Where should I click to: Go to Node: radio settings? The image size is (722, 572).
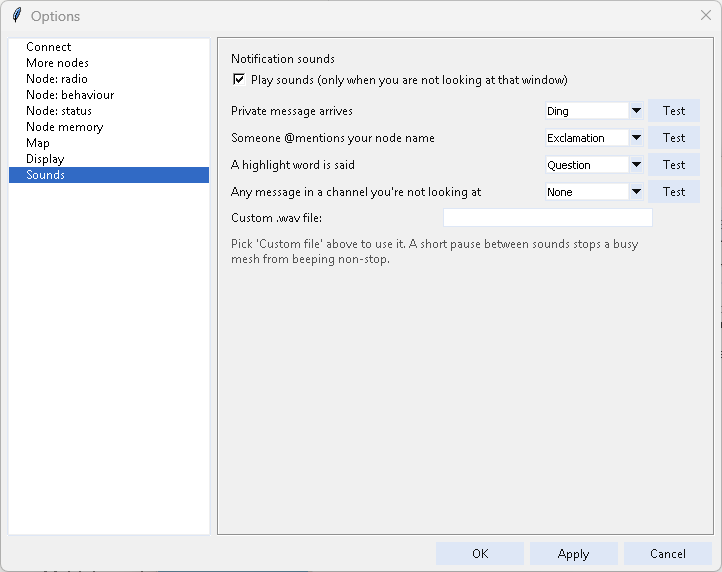(x=109, y=79)
